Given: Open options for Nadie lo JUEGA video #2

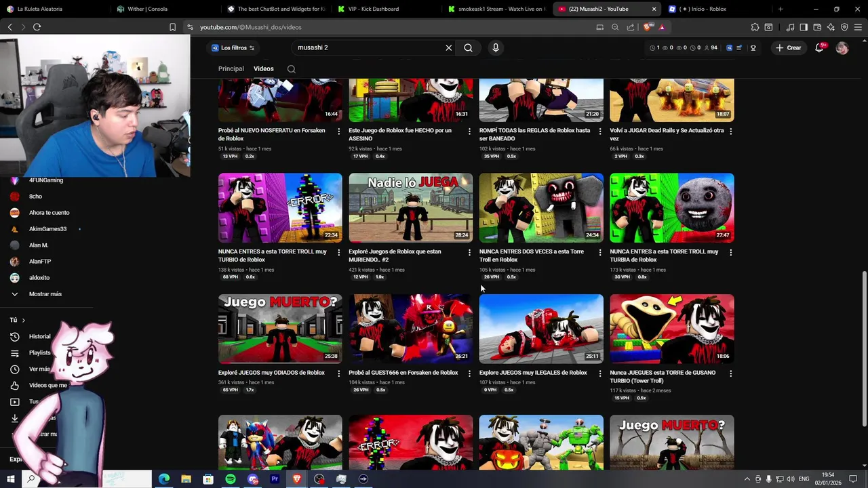Looking at the screenshot, I should 469,252.
